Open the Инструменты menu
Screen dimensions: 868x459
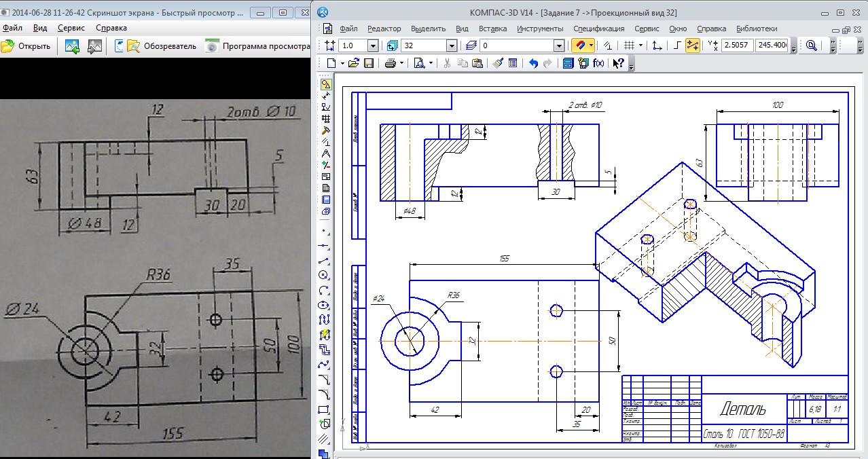(x=540, y=29)
